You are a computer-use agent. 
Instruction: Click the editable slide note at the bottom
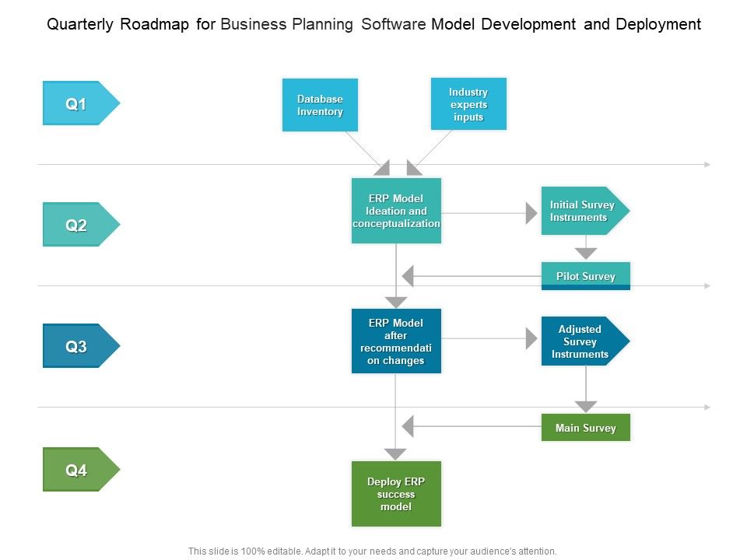click(x=373, y=550)
